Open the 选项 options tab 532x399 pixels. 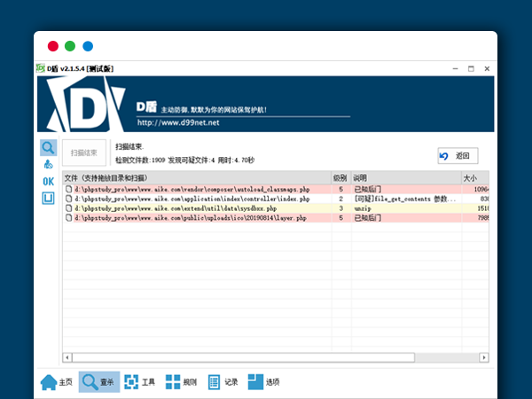[264, 382]
